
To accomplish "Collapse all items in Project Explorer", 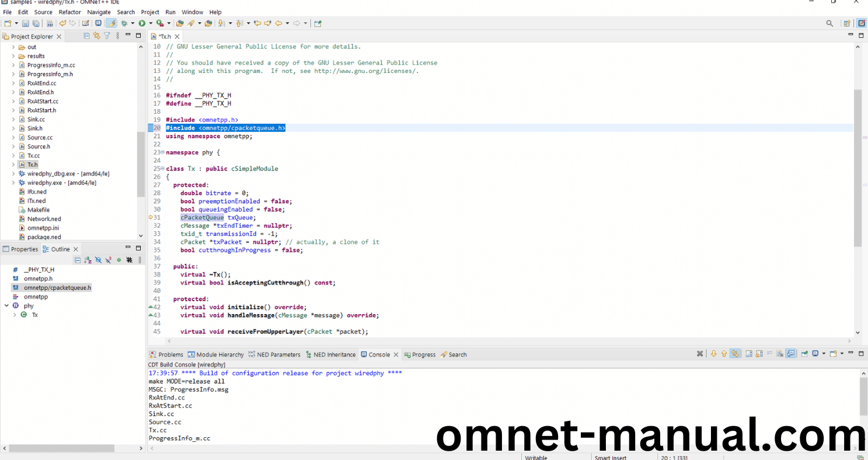I will coord(87,36).
